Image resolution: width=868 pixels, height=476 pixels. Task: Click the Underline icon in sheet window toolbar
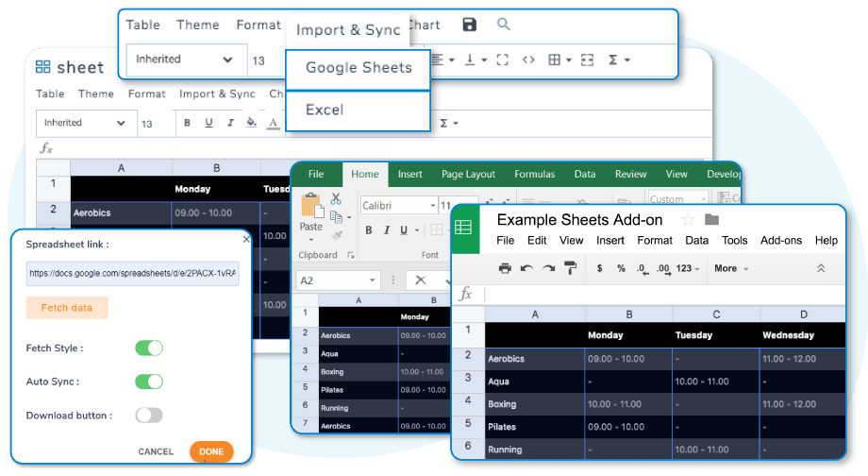(209, 123)
